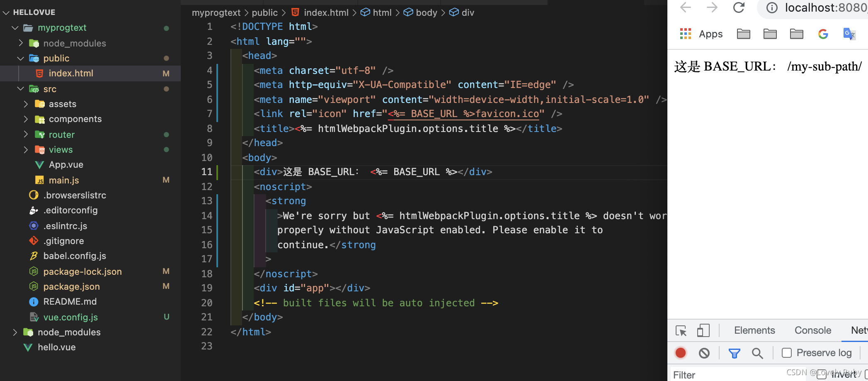Click the Vue icon beside App.vue
The height and width of the screenshot is (381, 868).
(x=39, y=165)
